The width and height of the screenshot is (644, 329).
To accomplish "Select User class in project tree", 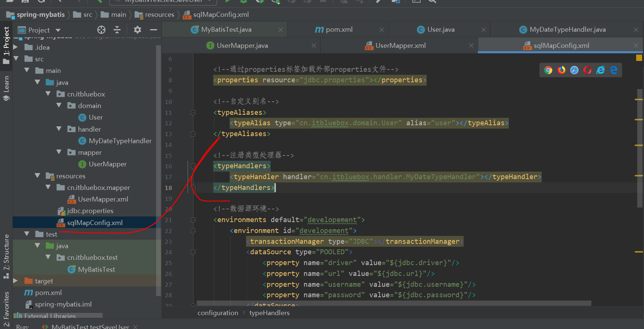I will [90, 117].
